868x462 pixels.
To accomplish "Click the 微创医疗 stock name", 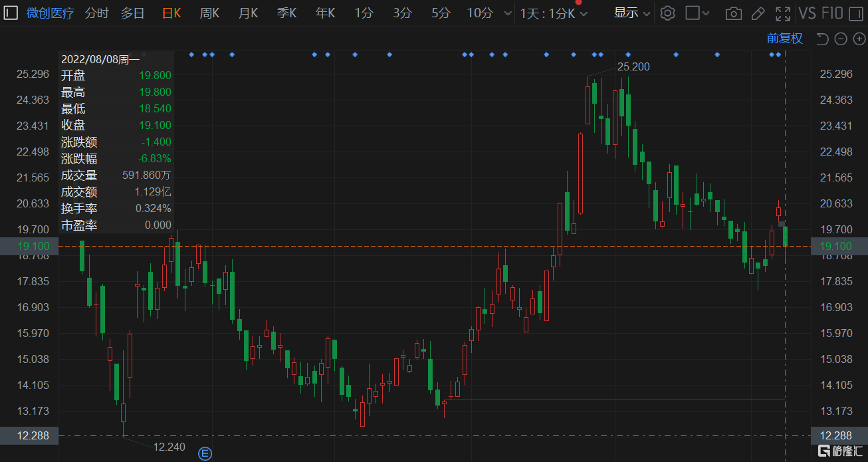I will pyautogui.click(x=51, y=13).
